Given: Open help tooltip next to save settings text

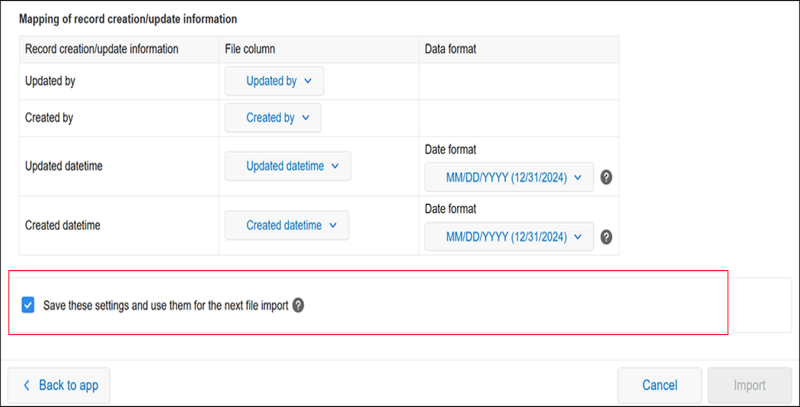Looking at the screenshot, I should click(x=297, y=304).
